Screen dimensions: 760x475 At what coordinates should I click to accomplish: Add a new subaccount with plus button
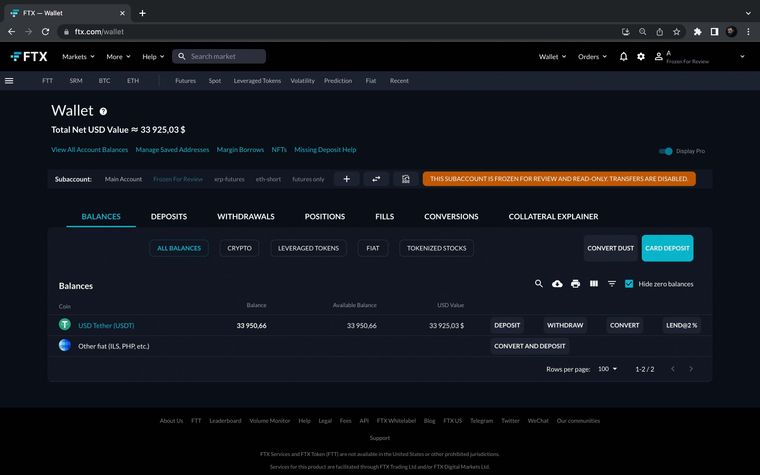347,179
